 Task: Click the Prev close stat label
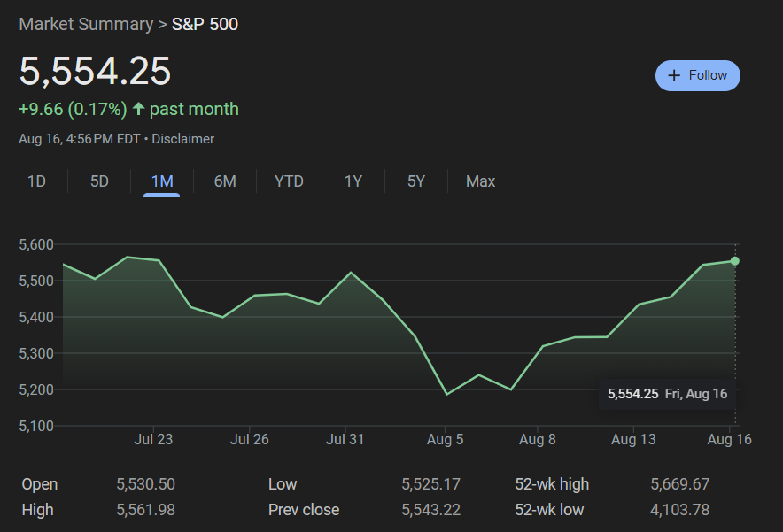(x=304, y=510)
